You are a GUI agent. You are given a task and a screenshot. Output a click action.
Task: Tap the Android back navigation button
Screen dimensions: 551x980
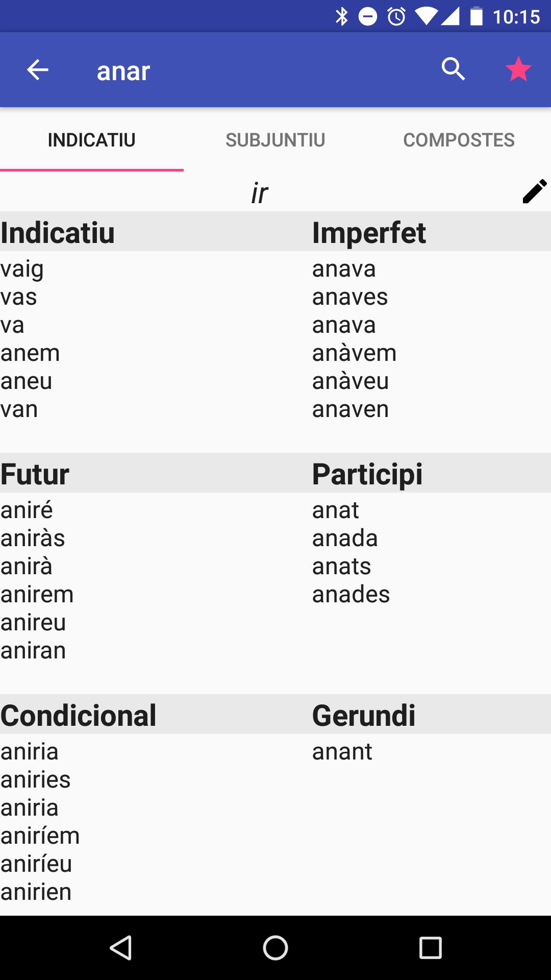pyautogui.click(x=121, y=948)
